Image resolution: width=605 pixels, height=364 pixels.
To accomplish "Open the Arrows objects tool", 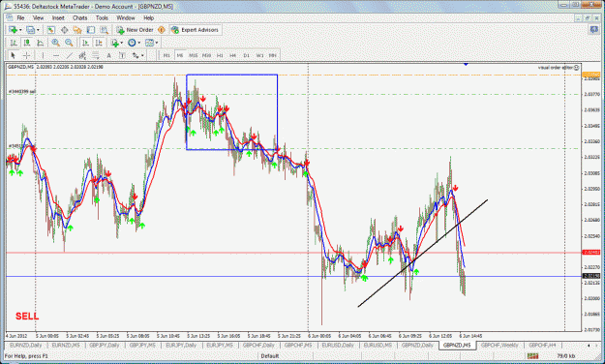I will pyautogui.click(x=136, y=55).
